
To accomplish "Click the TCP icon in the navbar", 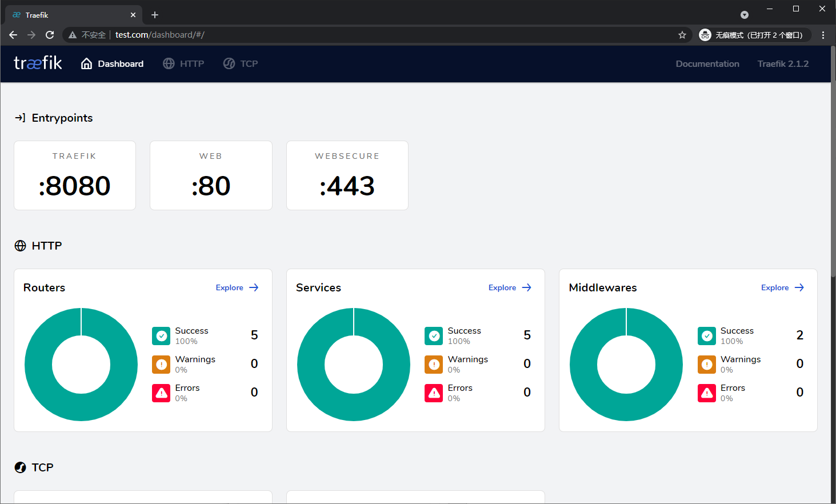I will point(229,63).
